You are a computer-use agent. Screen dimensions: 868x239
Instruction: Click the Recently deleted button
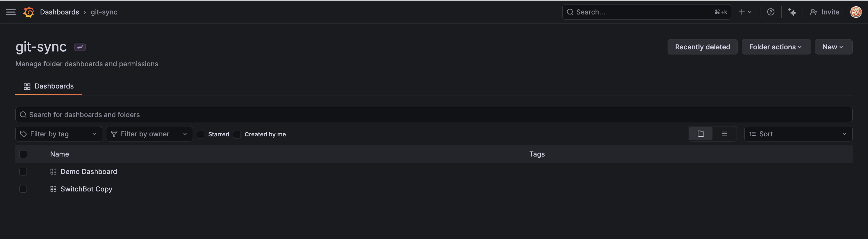[x=702, y=47]
